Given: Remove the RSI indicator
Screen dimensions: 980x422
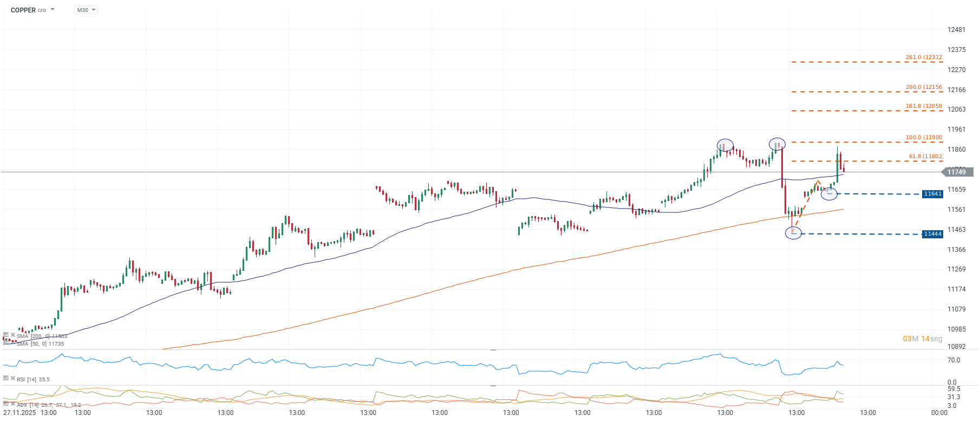Looking at the screenshot, I should click(x=13, y=378).
